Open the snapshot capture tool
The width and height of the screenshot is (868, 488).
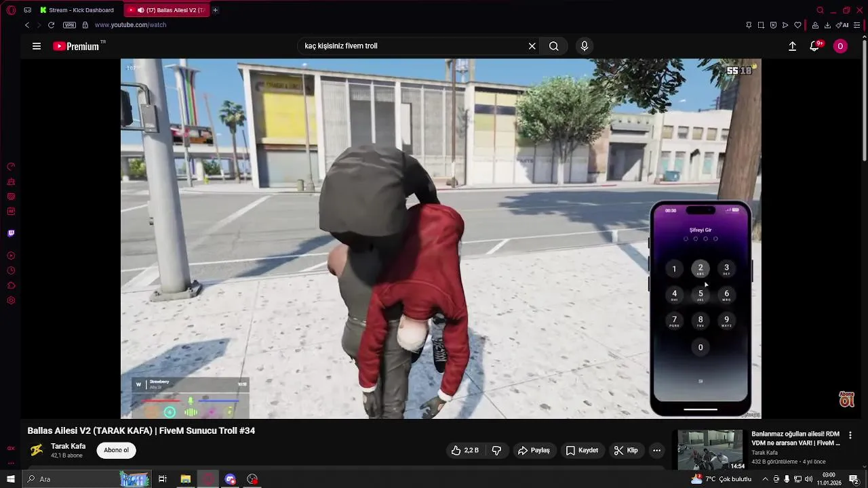pos(761,25)
